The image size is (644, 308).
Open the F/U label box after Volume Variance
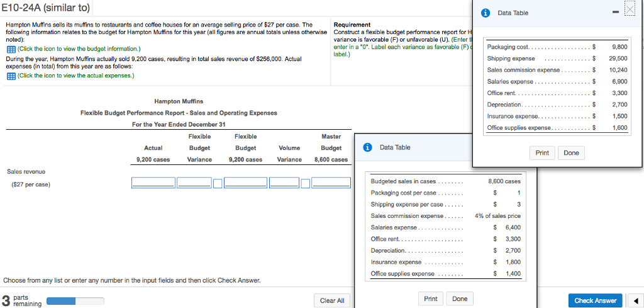(x=305, y=183)
